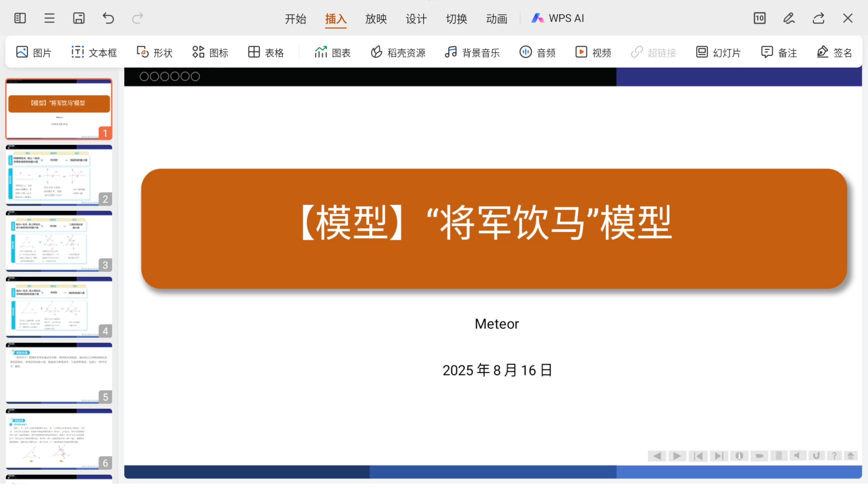Undo the last action
Screen dimensions: 868x488
(x=108, y=18)
